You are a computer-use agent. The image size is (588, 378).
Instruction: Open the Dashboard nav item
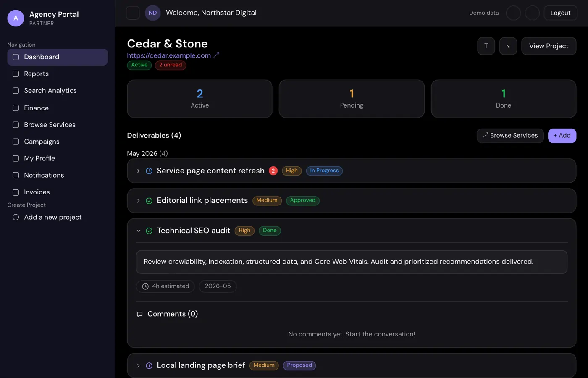click(x=58, y=57)
